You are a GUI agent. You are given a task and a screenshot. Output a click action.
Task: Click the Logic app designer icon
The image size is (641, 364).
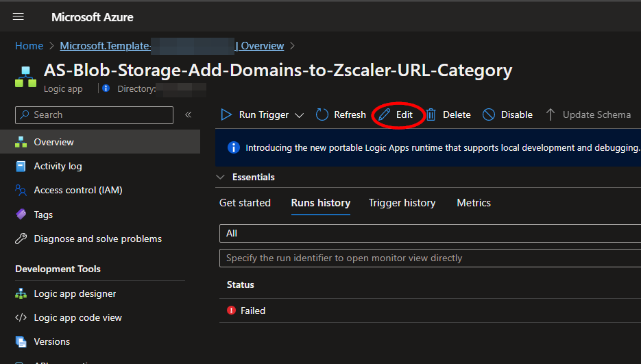pyautogui.click(x=21, y=293)
